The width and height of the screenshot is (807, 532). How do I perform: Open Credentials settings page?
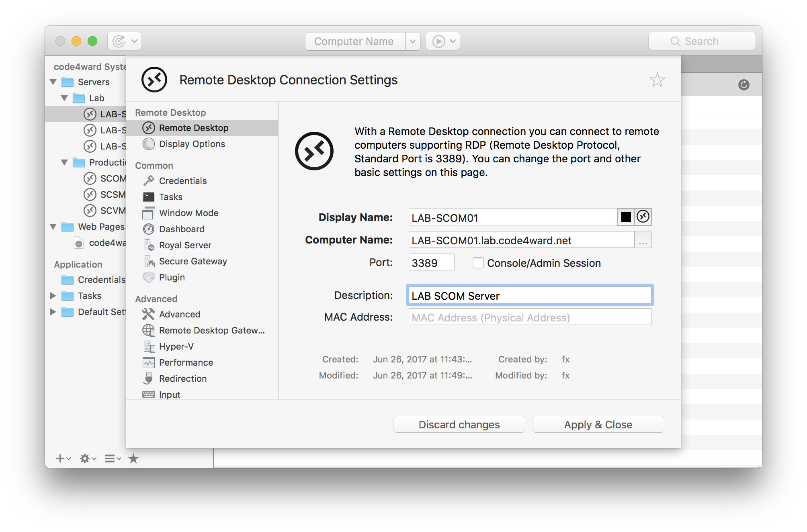point(182,181)
